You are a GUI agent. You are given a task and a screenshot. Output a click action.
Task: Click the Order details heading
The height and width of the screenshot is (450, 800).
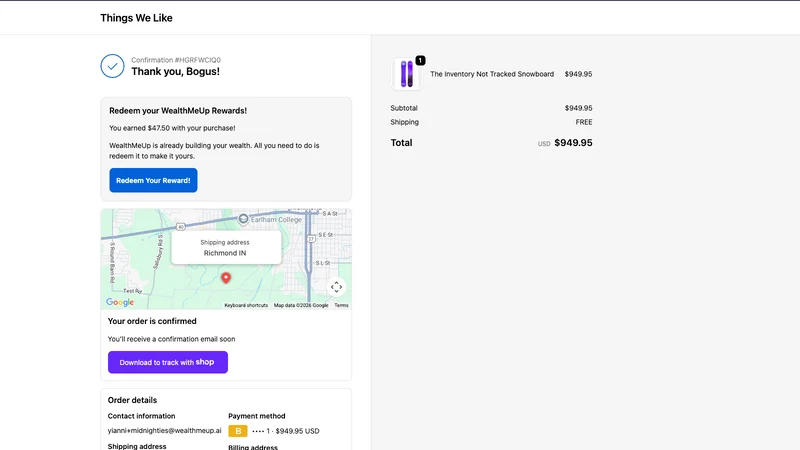click(x=132, y=400)
